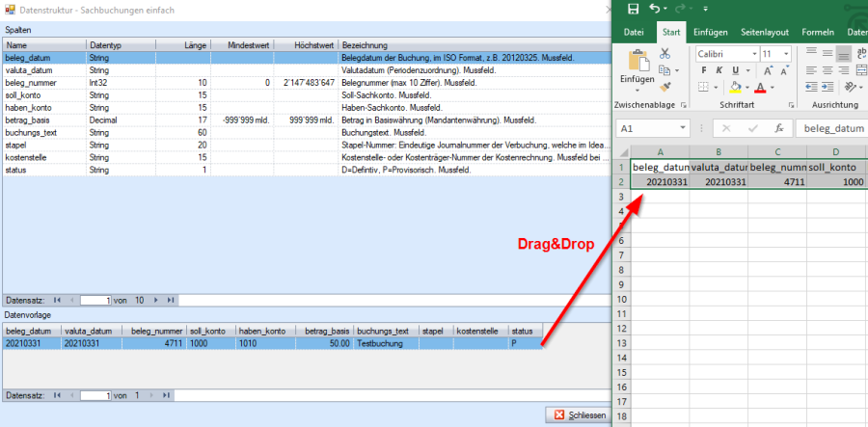Click the red font color swatch

(x=760, y=88)
